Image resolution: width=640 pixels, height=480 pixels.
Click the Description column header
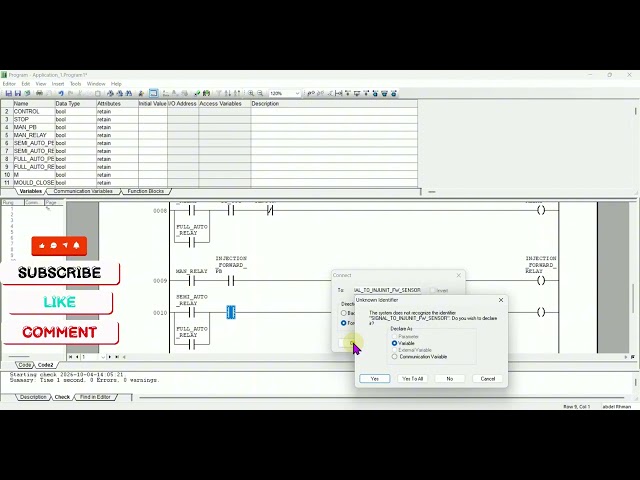click(334, 104)
